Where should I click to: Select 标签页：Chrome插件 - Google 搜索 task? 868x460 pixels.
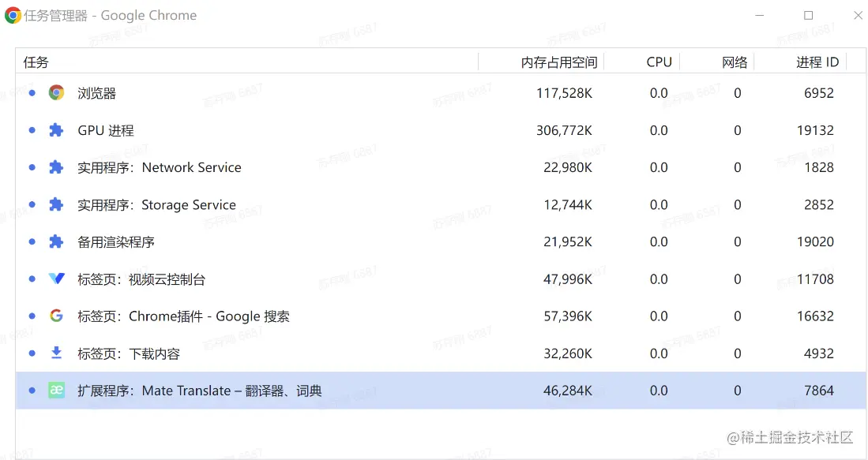coord(441,316)
